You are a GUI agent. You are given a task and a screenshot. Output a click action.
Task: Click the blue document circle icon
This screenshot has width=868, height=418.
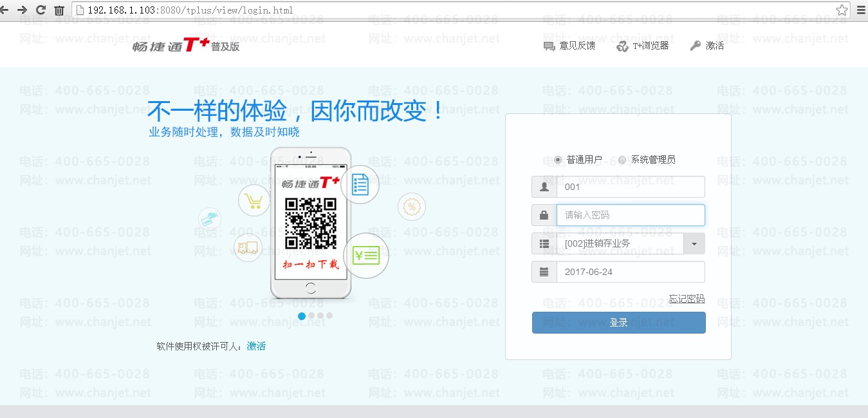360,184
